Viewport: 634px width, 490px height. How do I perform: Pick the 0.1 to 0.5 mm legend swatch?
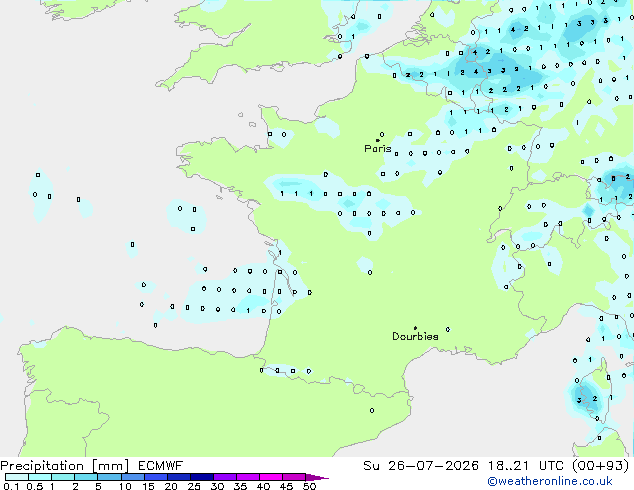coord(17,477)
